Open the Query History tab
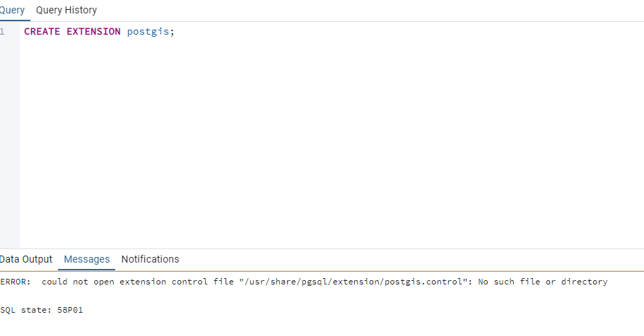Image resolution: width=644 pixels, height=336 pixels. [66, 11]
